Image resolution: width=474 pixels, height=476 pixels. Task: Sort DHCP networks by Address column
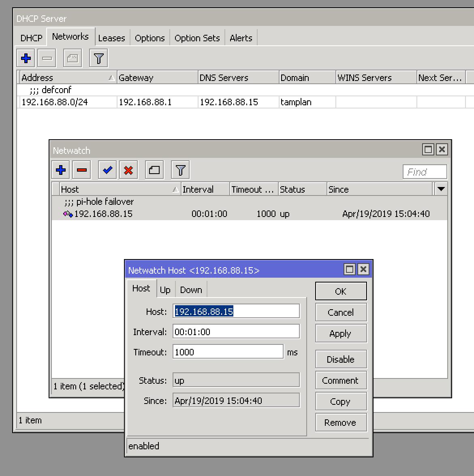coord(68,78)
